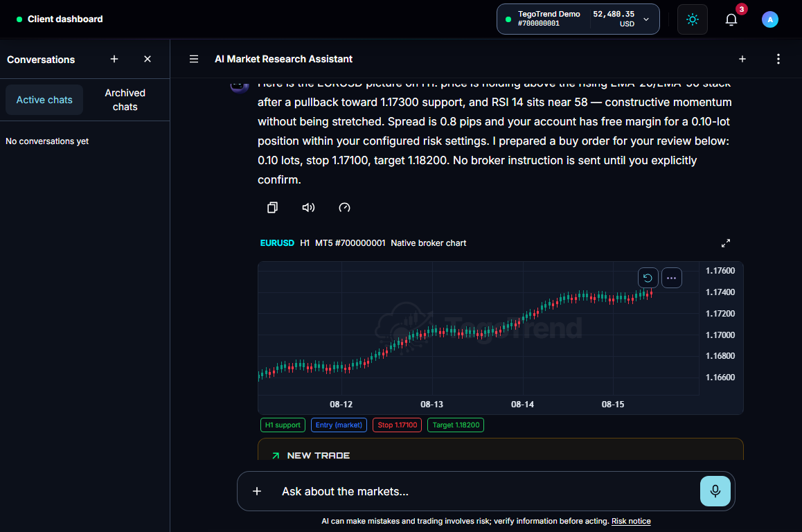The width and height of the screenshot is (802, 532).
Task: Click the EURUSD symbol label above chart
Action: 277,243
